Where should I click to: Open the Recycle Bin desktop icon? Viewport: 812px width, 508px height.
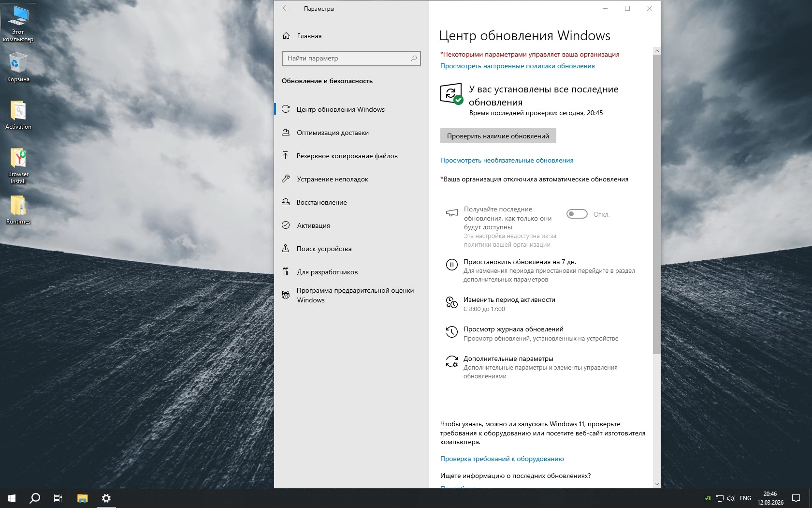[x=18, y=67]
